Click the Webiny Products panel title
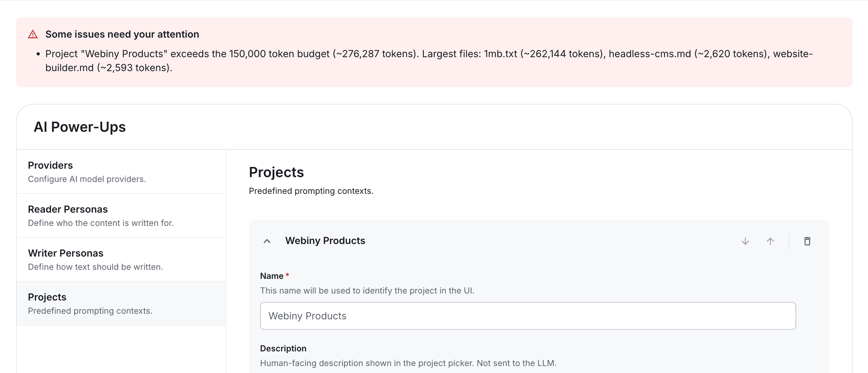This screenshot has height=373, width=868. click(x=325, y=241)
